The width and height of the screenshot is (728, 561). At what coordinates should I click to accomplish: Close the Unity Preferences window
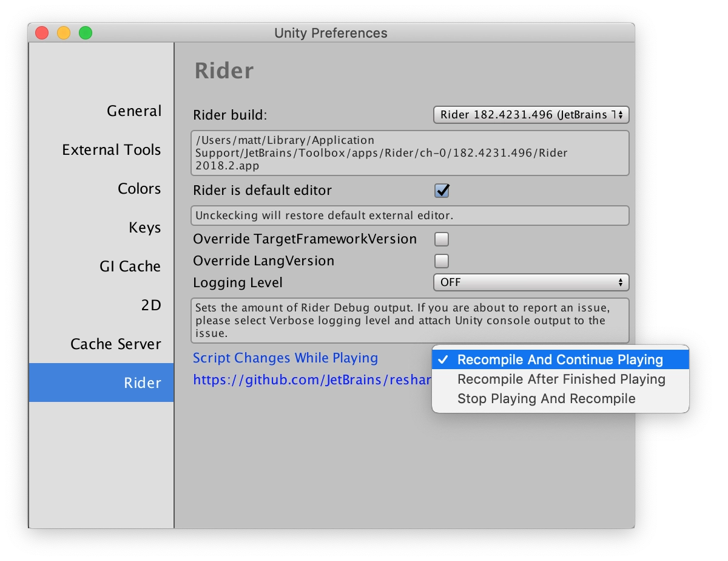point(42,33)
